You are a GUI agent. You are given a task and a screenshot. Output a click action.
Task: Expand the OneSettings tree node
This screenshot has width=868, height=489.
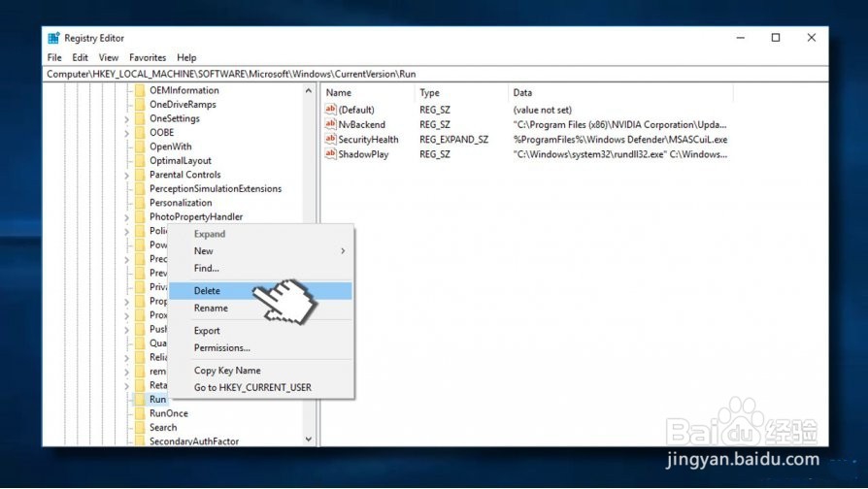click(127, 119)
